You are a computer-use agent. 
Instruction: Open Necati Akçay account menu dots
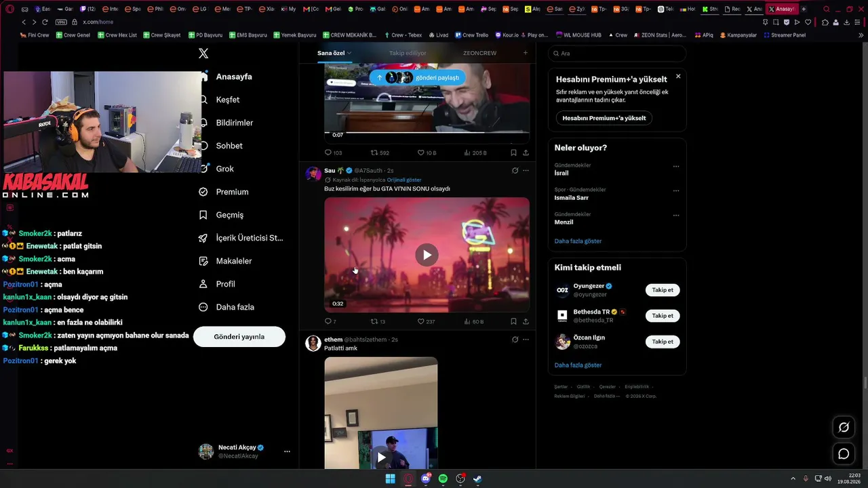pos(287,451)
